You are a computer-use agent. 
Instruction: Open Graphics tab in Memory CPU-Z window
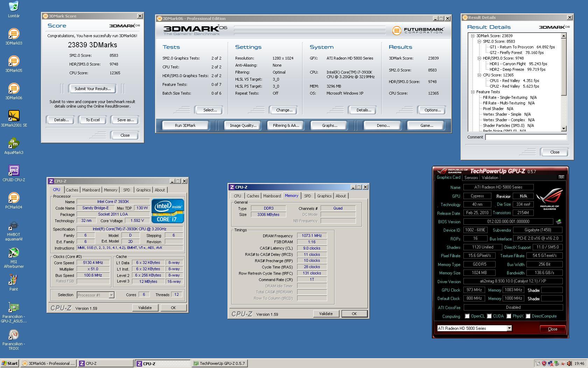point(324,196)
